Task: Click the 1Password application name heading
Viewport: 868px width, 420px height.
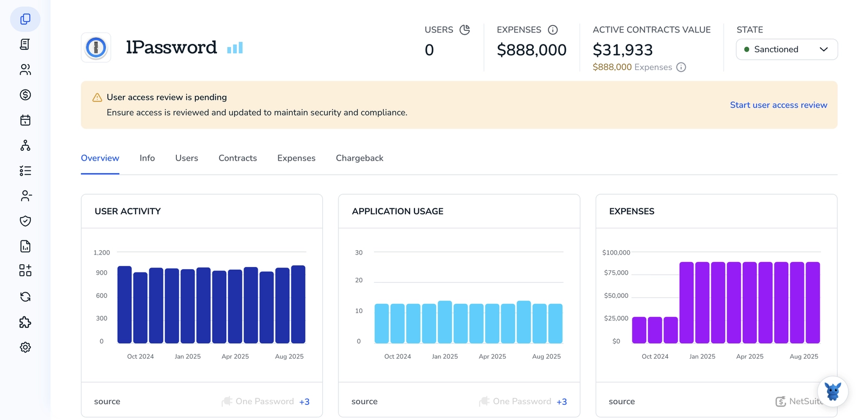Action: pos(171,48)
